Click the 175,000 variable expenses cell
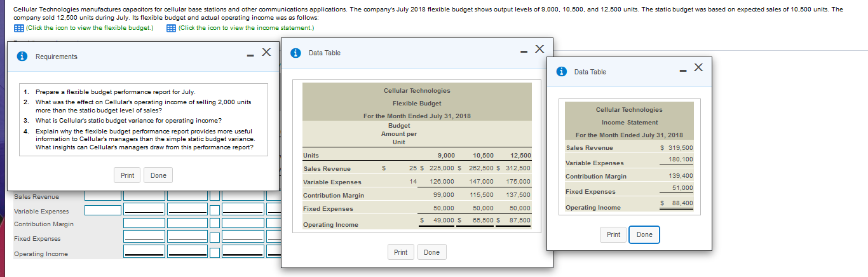This screenshot has width=868, height=277. tap(518, 182)
